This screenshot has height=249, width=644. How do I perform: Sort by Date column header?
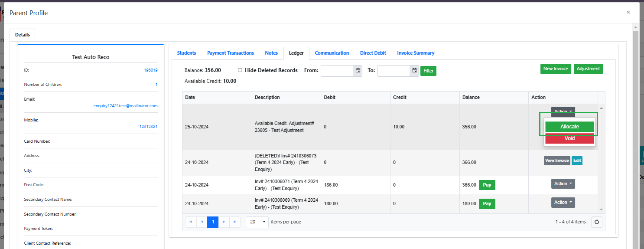[217, 98]
